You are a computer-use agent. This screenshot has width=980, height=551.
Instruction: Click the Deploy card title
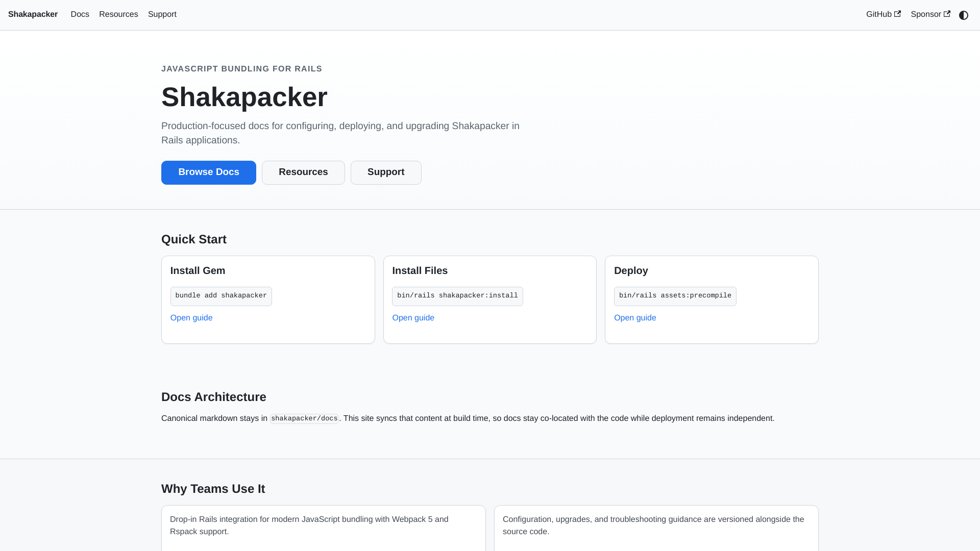(x=631, y=271)
